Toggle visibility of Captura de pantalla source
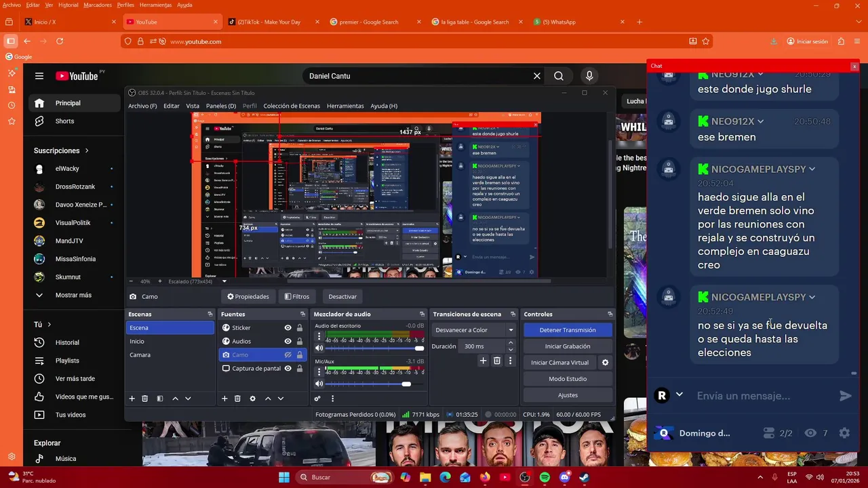The height and width of the screenshot is (488, 868). (288, 368)
